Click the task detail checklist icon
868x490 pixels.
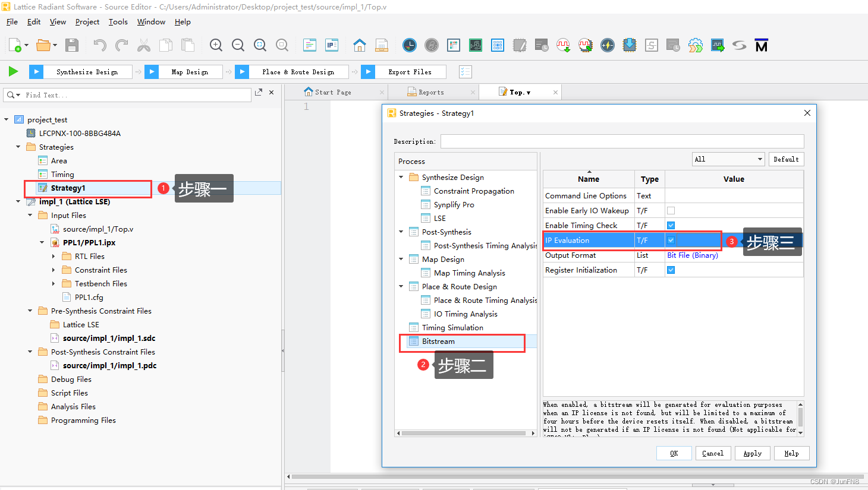466,72
